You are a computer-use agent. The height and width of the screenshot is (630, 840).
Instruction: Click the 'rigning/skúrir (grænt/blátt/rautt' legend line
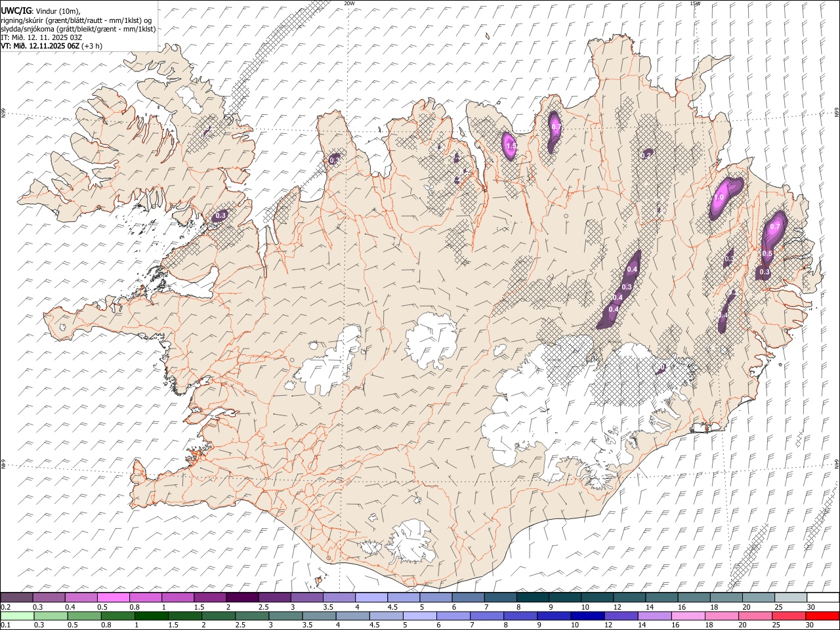pyautogui.click(x=76, y=20)
